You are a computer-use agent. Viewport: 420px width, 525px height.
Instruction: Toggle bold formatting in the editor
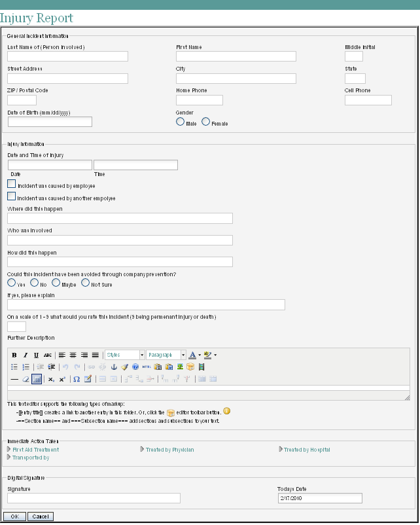pyautogui.click(x=14, y=355)
